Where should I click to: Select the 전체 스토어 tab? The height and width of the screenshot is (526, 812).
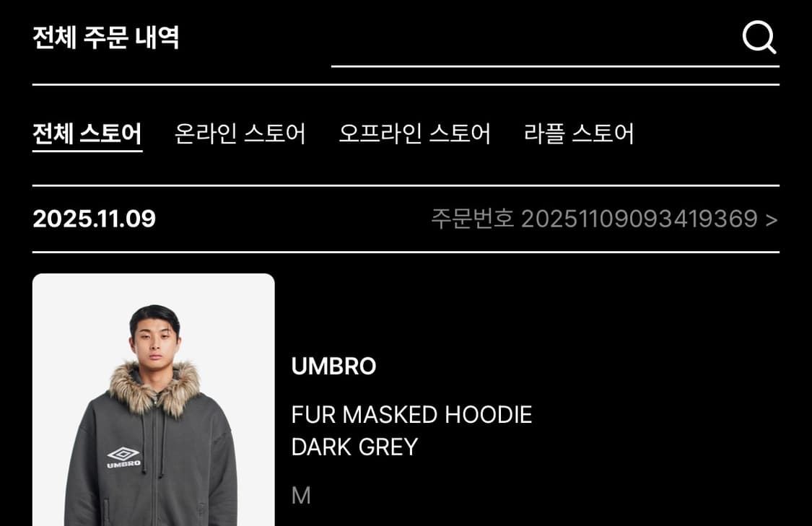[87, 133]
